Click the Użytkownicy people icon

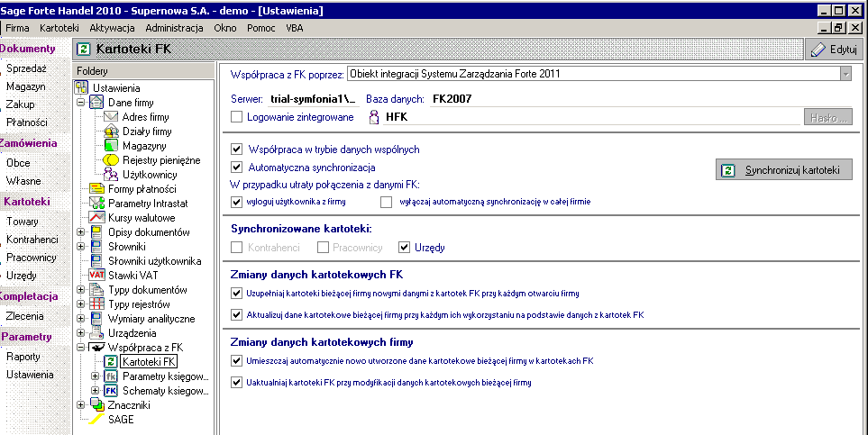(x=111, y=175)
